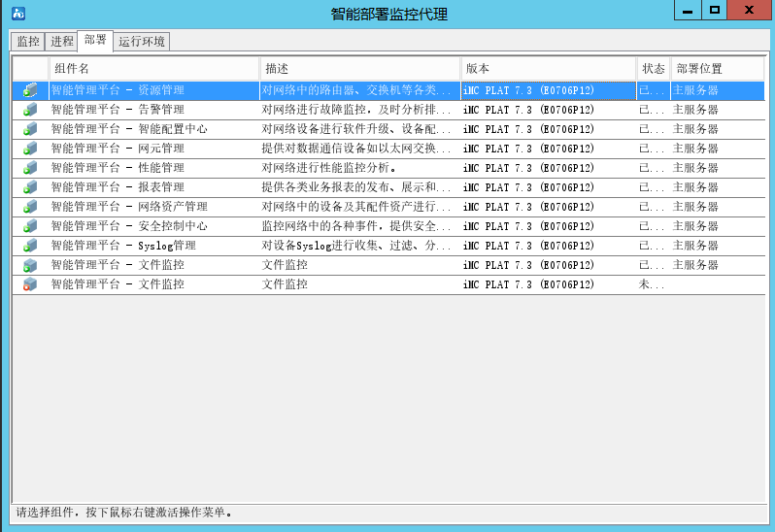Sort by 组件名 column header
The image size is (775, 532).
point(154,69)
